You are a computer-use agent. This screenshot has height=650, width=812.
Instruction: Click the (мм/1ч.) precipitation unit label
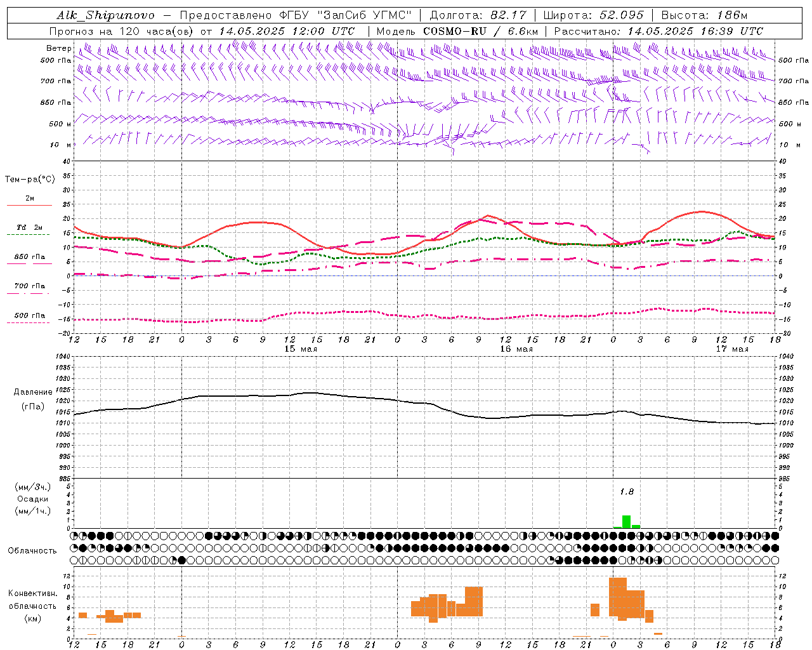[33, 511]
